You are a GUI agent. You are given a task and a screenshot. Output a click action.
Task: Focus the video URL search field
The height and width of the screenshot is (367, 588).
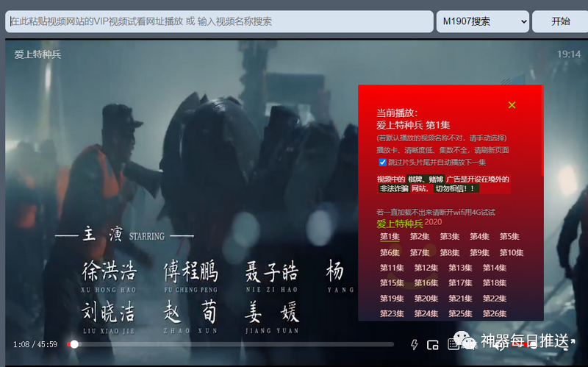click(x=219, y=21)
